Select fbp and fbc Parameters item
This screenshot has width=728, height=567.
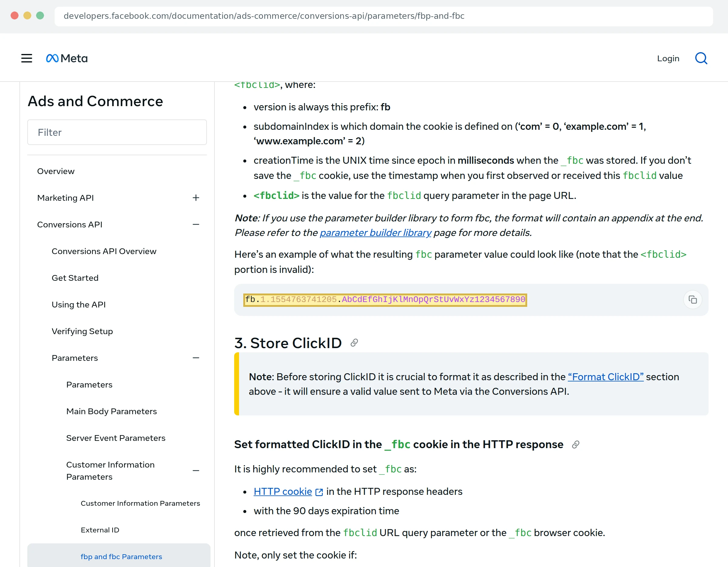(119, 556)
